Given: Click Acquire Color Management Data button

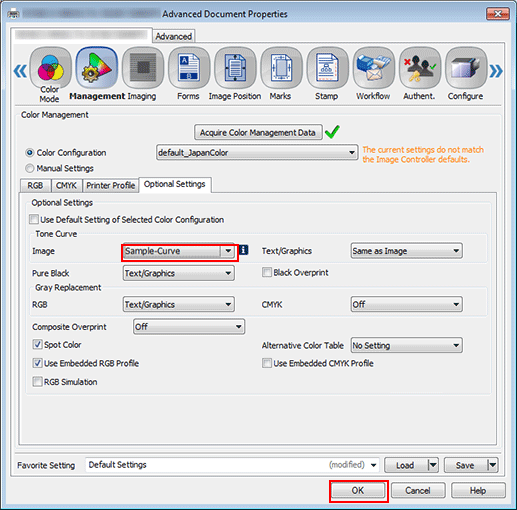Looking at the screenshot, I should pos(258,132).
